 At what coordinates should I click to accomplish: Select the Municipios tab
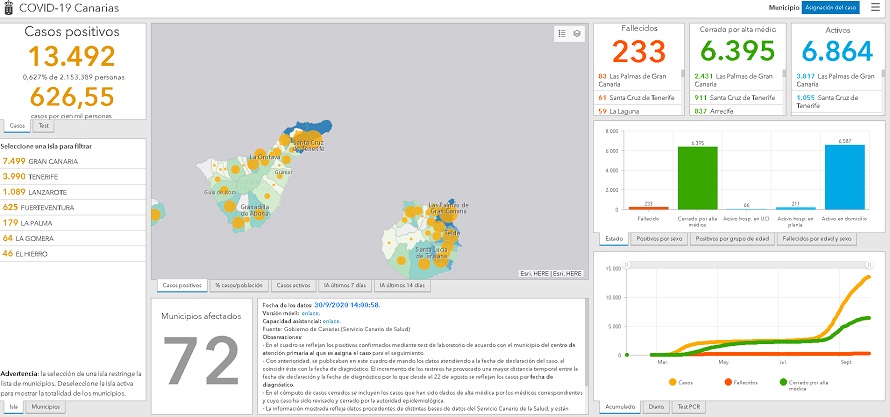(44, 408)
